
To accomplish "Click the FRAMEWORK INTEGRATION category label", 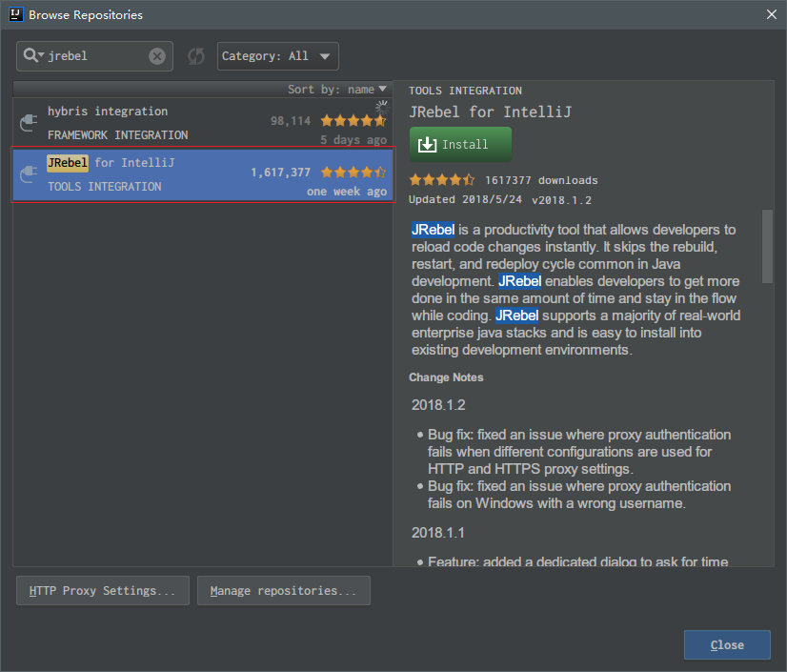I will click(x=118, y=135).
